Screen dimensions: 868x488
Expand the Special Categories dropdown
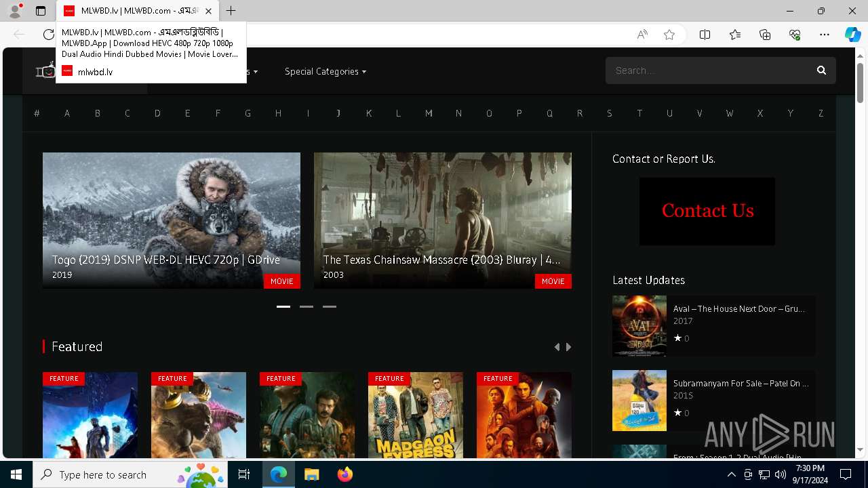click(325, 71)
